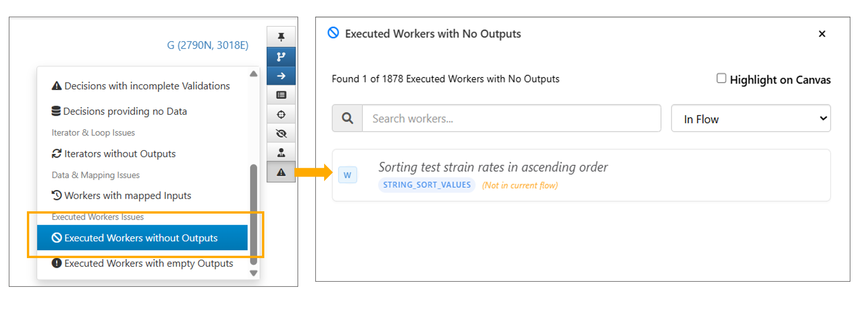
Task: Click the warning triangle toolbar icon
Action: click(281, 172)
